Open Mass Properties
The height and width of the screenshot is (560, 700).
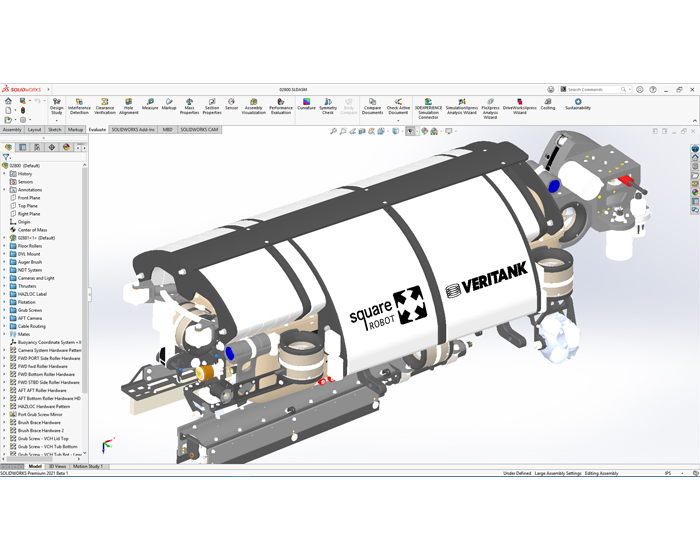click(x=190, y=104)
